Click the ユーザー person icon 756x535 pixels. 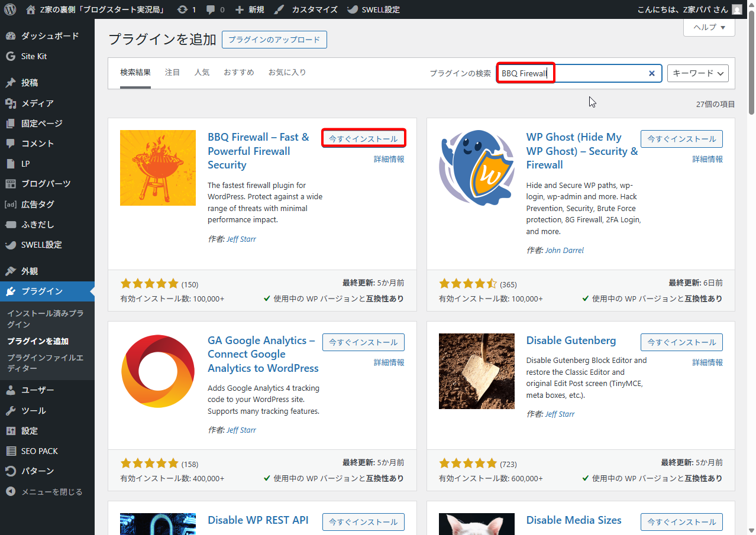[x=11, y=390]
